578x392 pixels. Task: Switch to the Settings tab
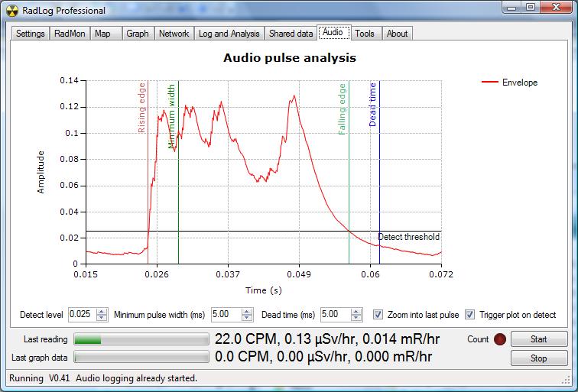coord(31,34)
